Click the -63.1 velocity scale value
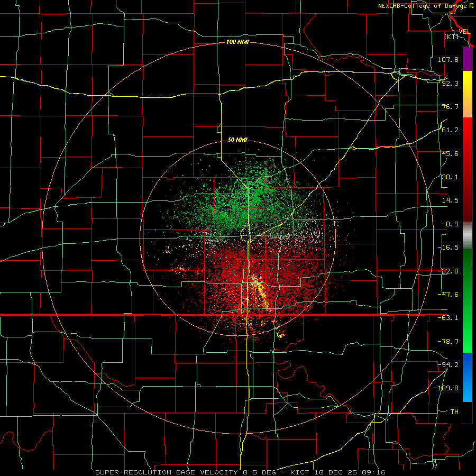 [x=448, y=318]
